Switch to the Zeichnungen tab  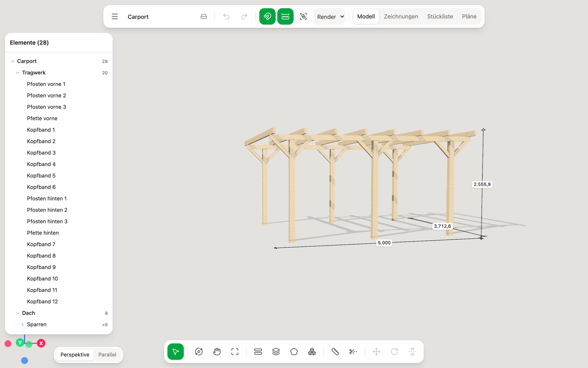pos(401,16)
